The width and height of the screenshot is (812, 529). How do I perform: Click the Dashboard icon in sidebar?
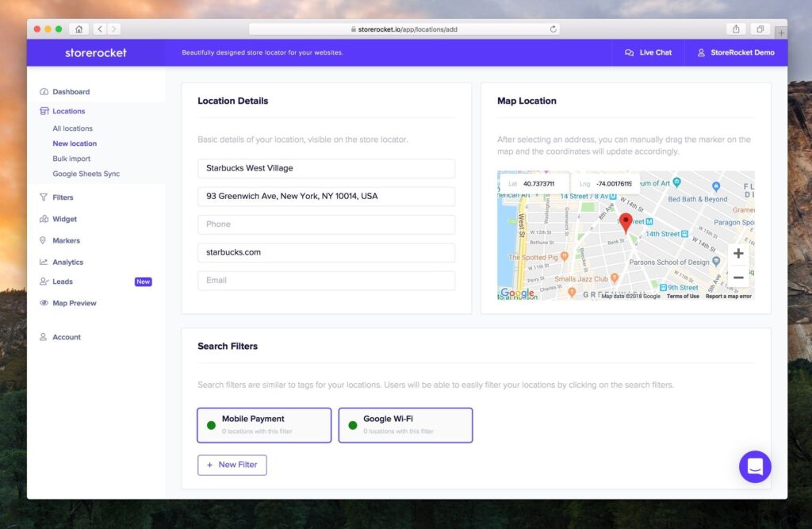tap(44, 92)
